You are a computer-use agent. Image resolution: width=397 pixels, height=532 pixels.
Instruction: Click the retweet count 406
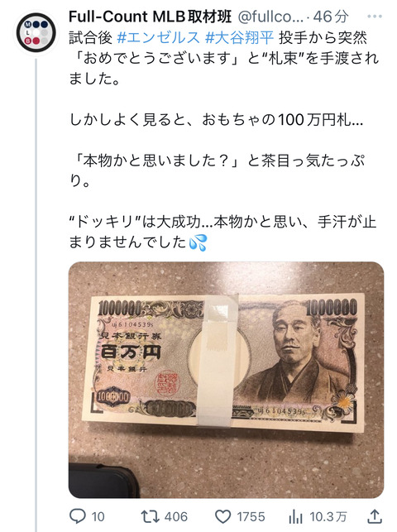pos(176,517)
